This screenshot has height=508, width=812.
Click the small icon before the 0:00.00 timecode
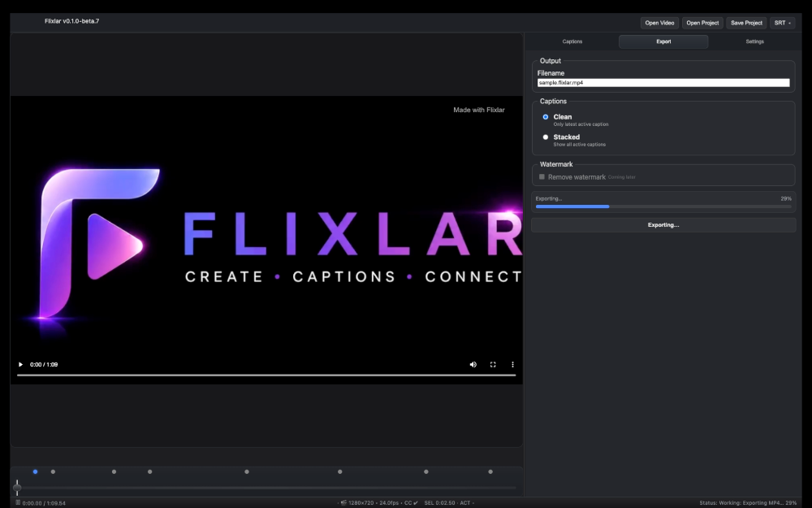(18, 502)
